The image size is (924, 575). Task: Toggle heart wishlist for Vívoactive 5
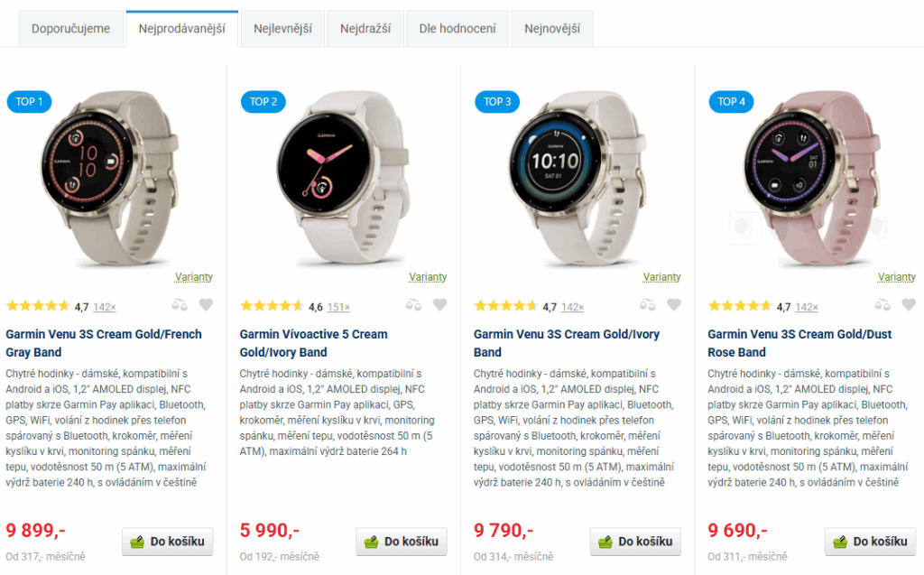click(440, 304)
